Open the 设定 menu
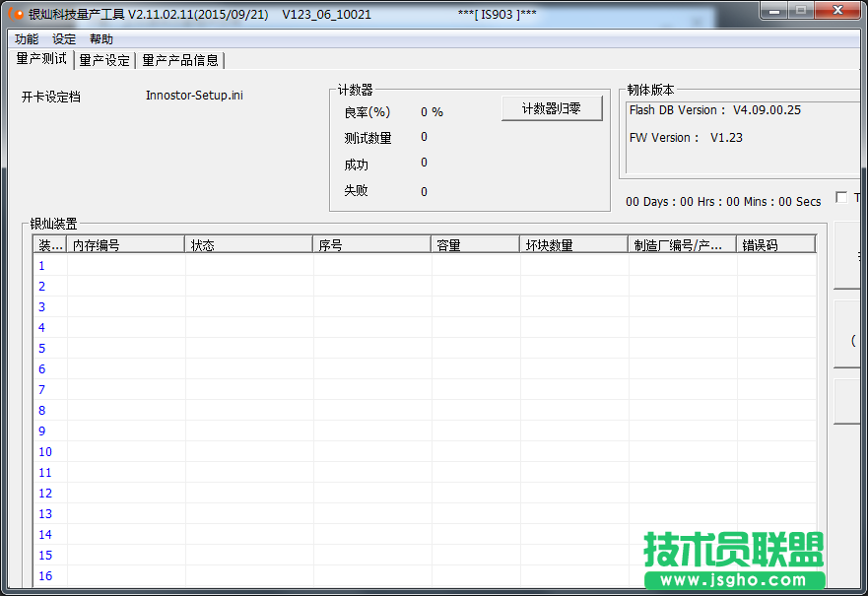 coord(64,39)
